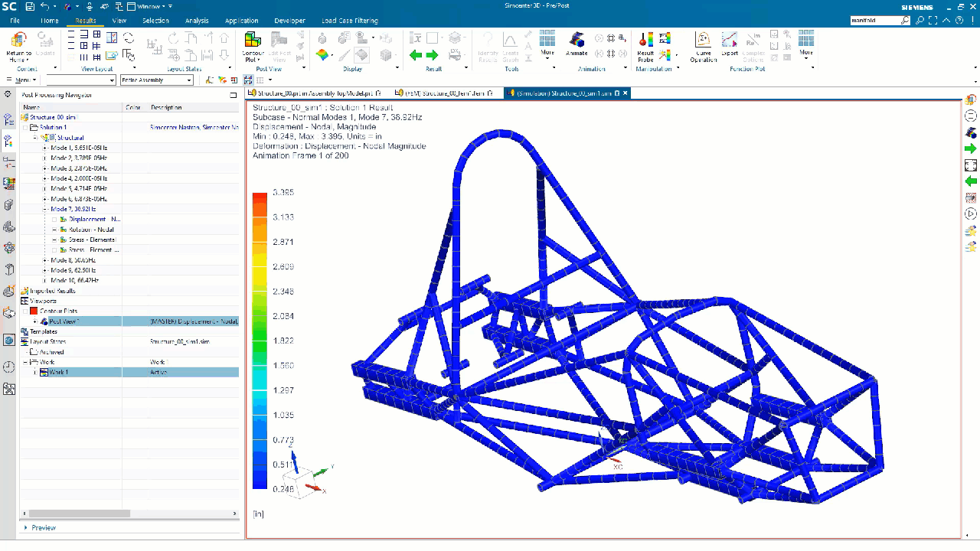Click the Help question mark icon
The width and height of the screenshot is (980, 551).
click(x=961, y=21)
